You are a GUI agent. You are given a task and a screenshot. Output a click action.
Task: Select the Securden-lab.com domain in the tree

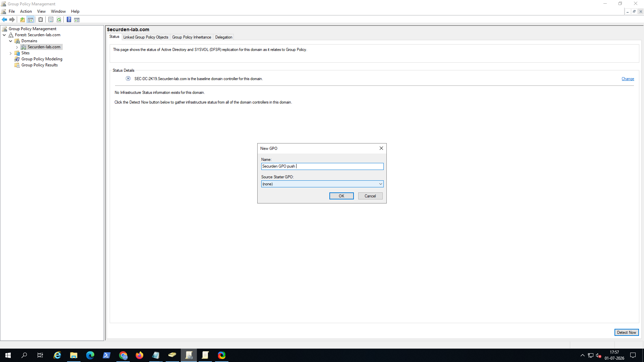(44, 47)
